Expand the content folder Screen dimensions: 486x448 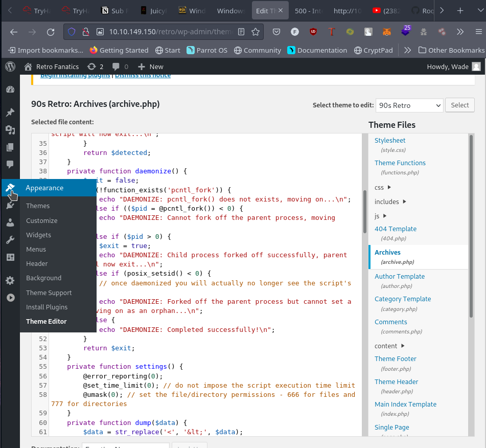coord(389,346)
